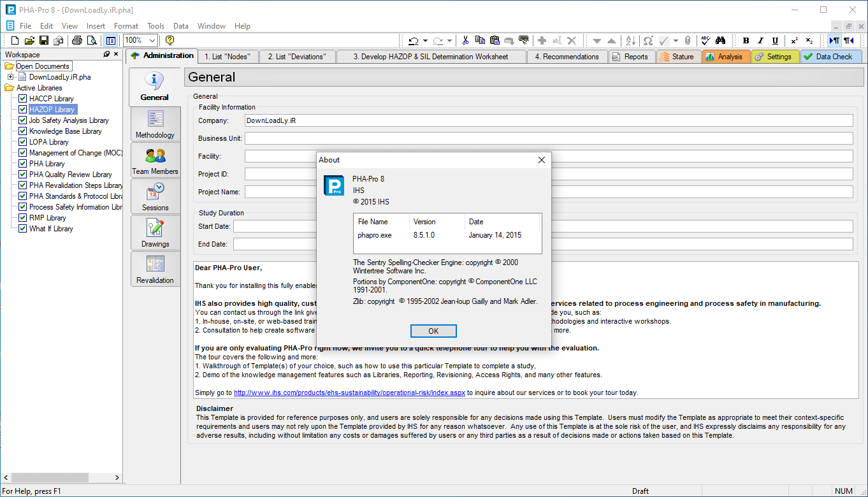Open the zoom level dropdown
This screenshot has width=868, height=497.
point(152,40)
